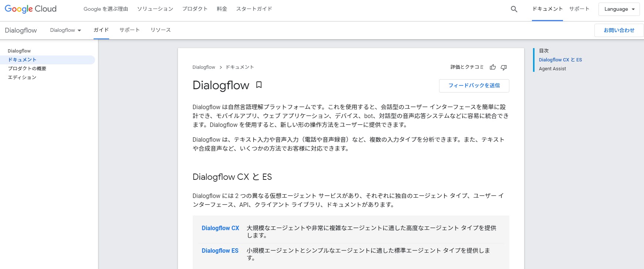
Task: Open the Dialogflow ES link
Action: click(x=220, y=251)
